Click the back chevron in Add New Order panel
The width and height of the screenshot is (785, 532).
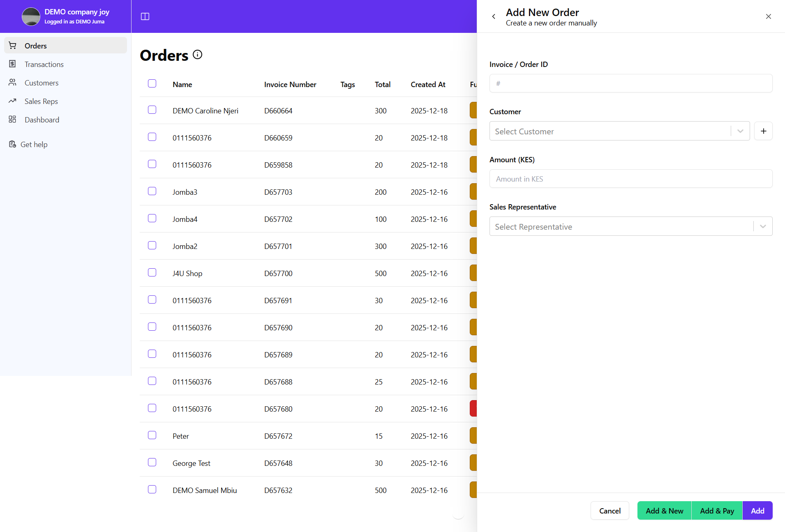(494, 16)
